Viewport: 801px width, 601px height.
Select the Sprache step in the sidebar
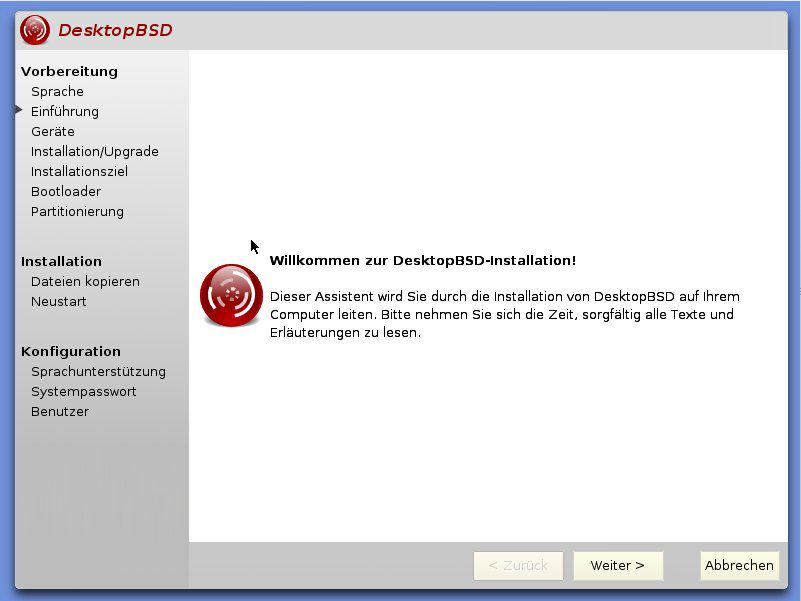click(57, 92)
